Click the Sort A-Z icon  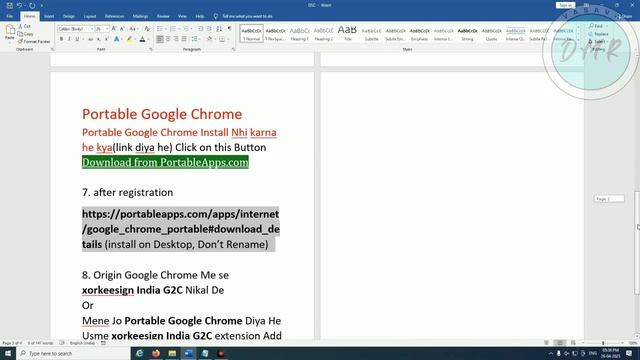tap(219, 29)
